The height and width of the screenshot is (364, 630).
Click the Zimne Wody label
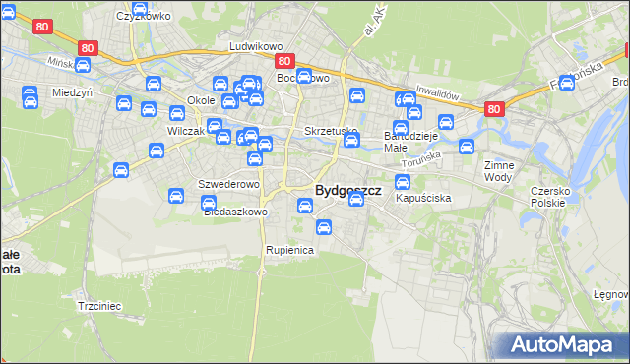[x=499, y=171]
